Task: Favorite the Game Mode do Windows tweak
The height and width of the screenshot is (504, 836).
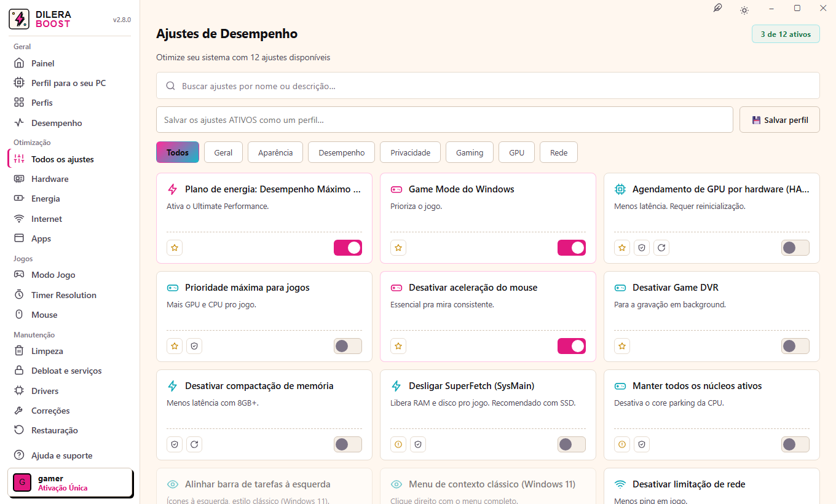Action: coord(398,248)
